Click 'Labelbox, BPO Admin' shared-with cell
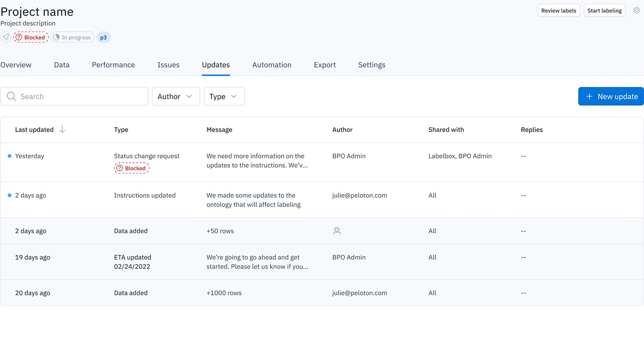Screen dimensions: 644x362 [x=460, y=156]
